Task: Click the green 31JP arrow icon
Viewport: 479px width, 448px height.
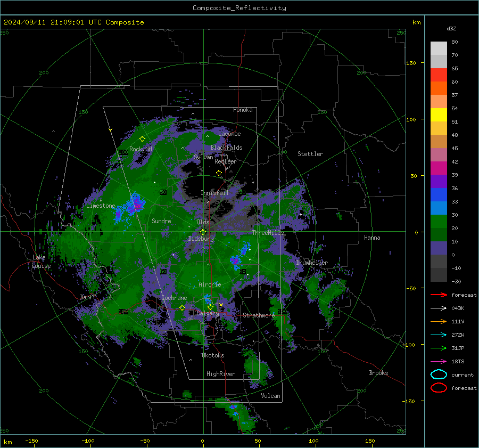Action: point(439,348)
